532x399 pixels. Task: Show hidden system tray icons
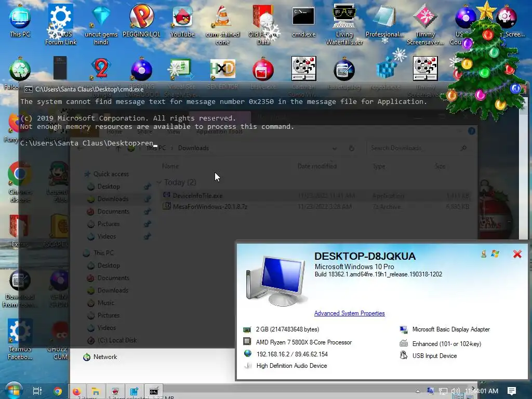point(418,391)
